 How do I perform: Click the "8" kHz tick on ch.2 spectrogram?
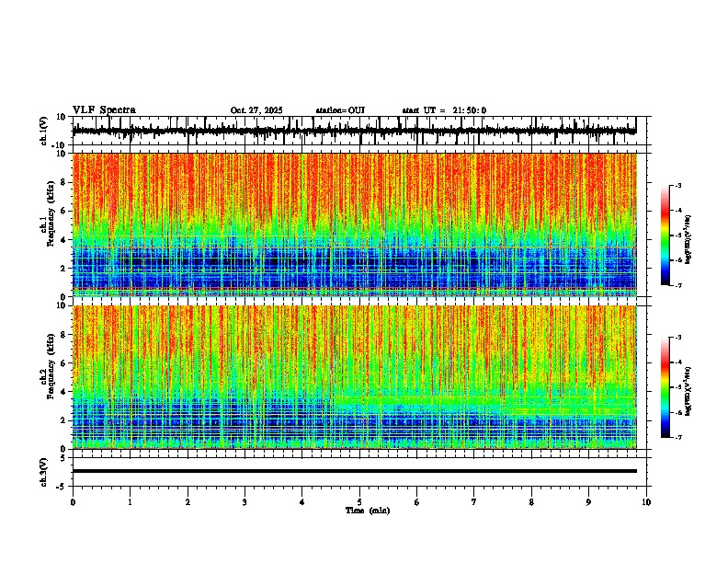tap(64, 335)
